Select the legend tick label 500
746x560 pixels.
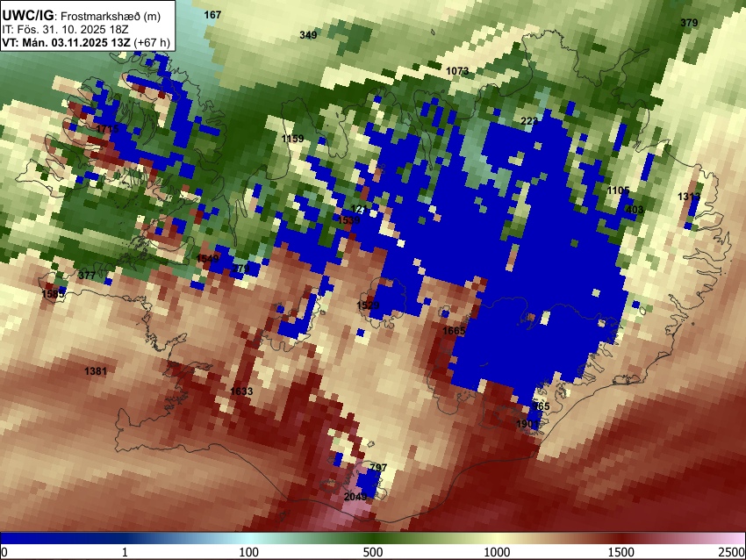click(372, 552)
